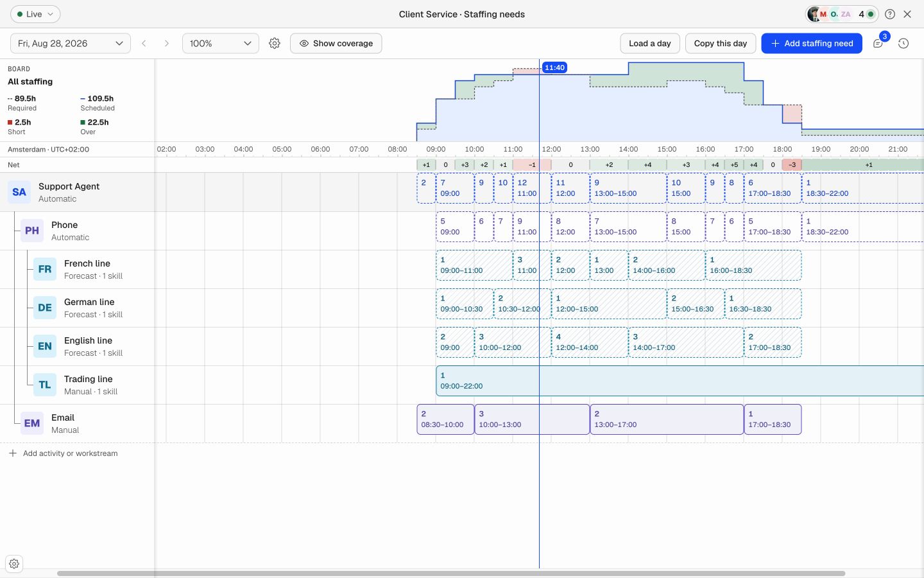Go to previous day arrow
924x578 pixels.
point(144,43)
